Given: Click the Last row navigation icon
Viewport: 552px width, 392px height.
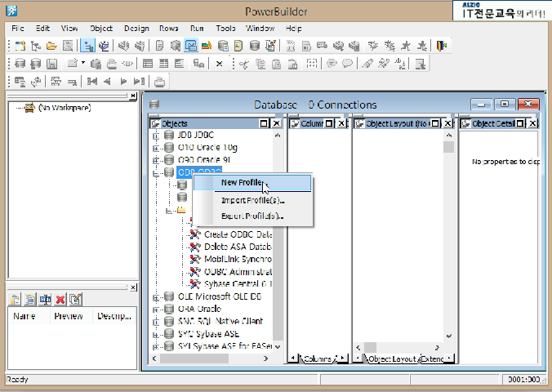Looking at the screenshot, I should [139, 82].
